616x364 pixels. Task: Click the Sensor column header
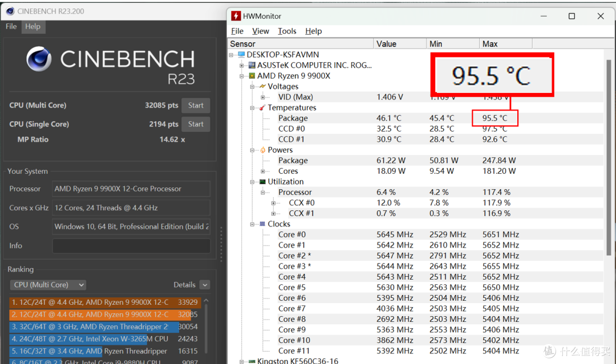point(301,43)
